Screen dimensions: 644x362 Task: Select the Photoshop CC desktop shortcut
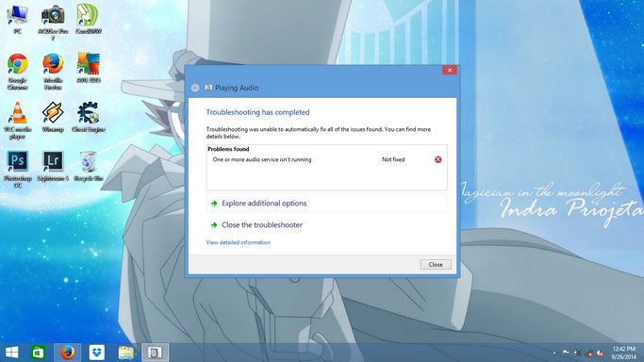click(17, 170)
